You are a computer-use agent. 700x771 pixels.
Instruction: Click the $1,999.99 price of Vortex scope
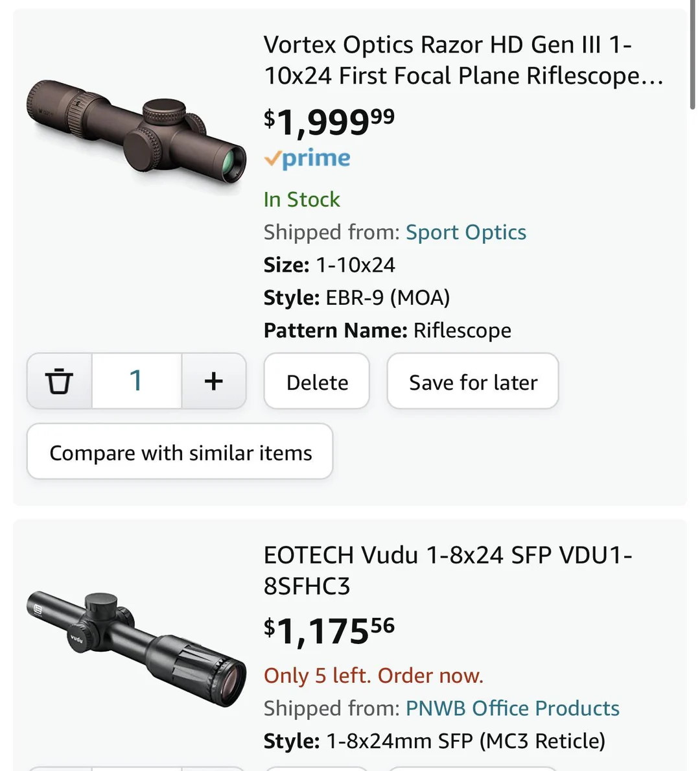click(329, 121)
